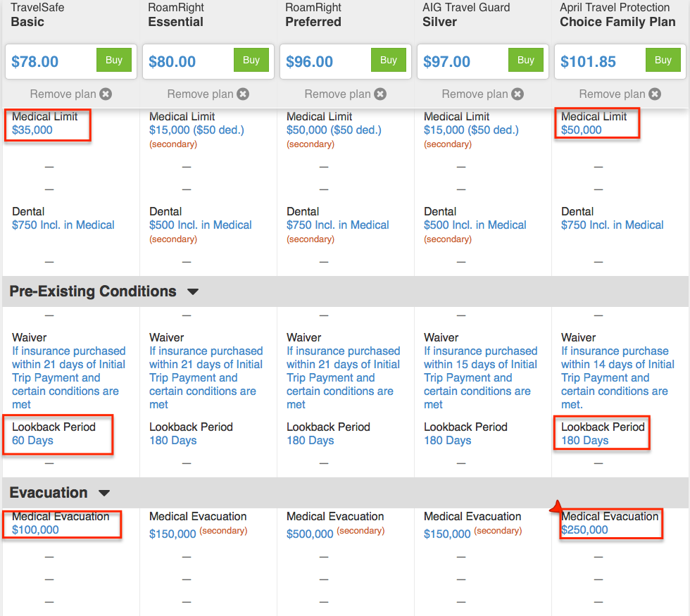Select the RoamRight Essential plan title
Screen dimensions: 690x616
coord(176,15)
